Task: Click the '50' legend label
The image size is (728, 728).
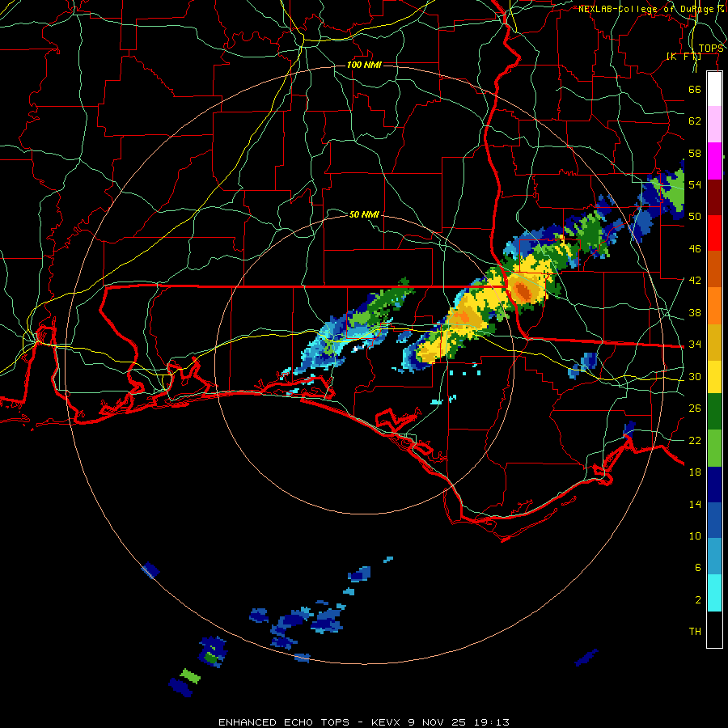Action: 695,217
